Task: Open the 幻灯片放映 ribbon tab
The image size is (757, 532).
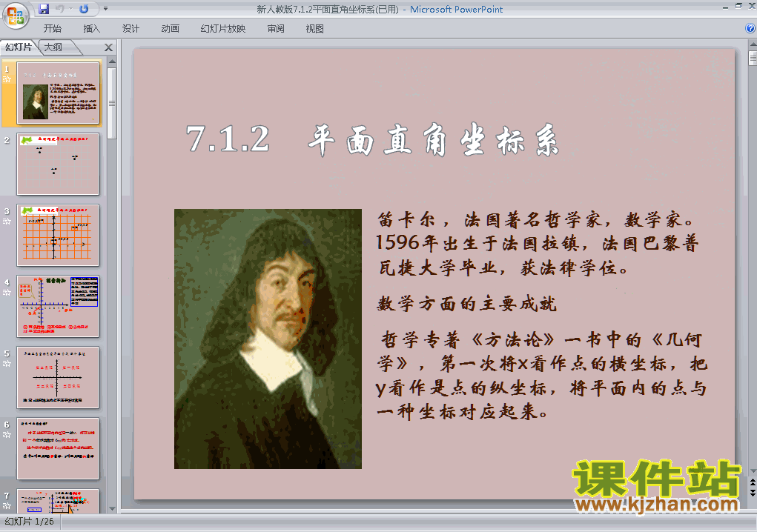Action: click(222, 29)
